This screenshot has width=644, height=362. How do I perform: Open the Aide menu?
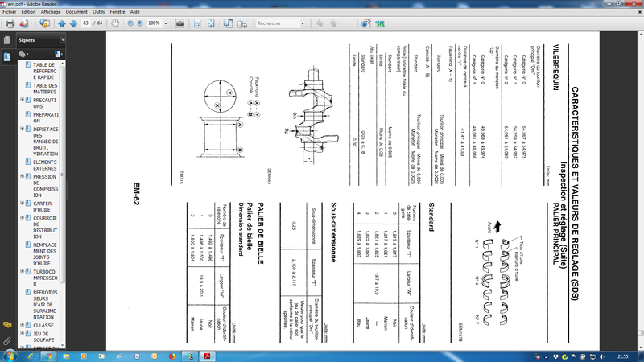click(x=134, y=12)
